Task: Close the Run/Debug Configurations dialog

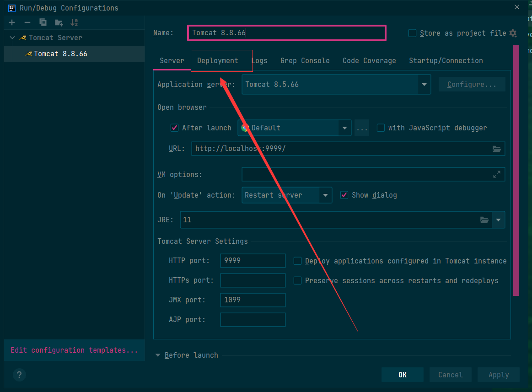Action: point(517,7)
